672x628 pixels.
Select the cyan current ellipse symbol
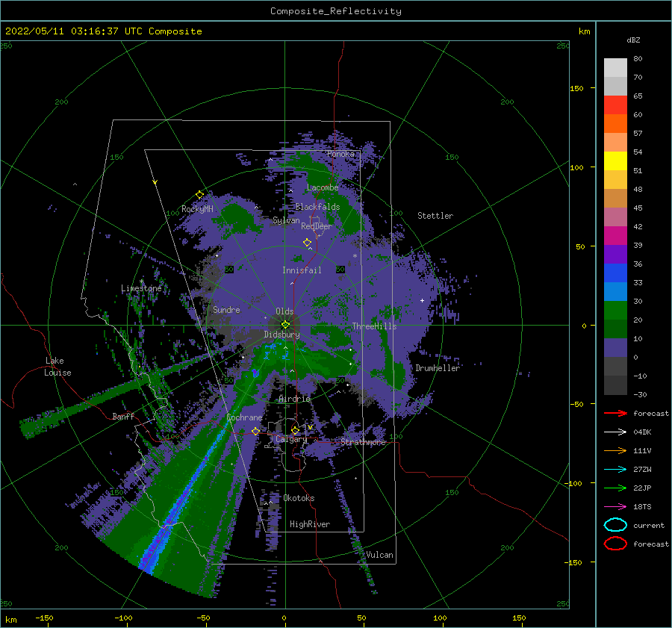point(615,525)
